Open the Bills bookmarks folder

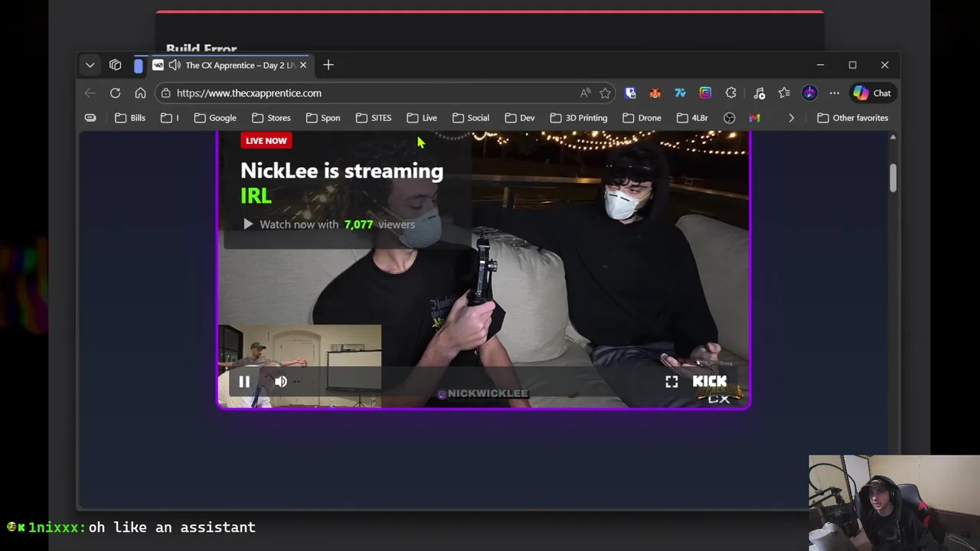(x=129, y=118)
